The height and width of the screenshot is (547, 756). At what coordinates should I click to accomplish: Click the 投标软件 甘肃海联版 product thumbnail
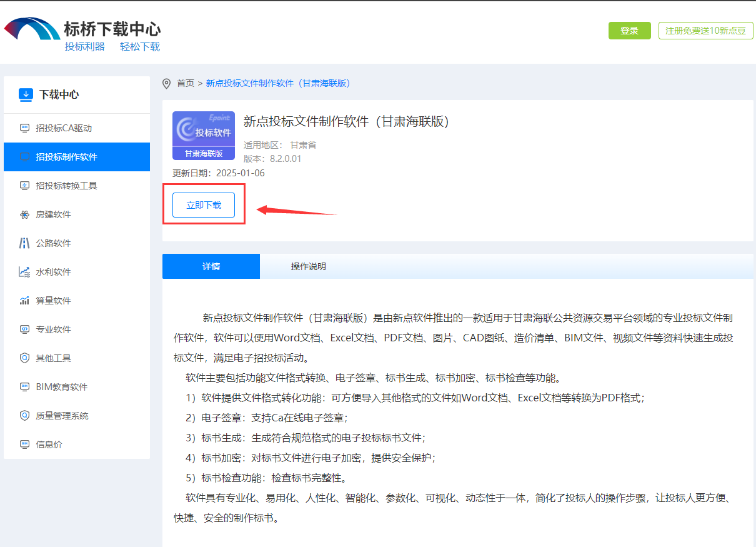[x=204, y=136]
